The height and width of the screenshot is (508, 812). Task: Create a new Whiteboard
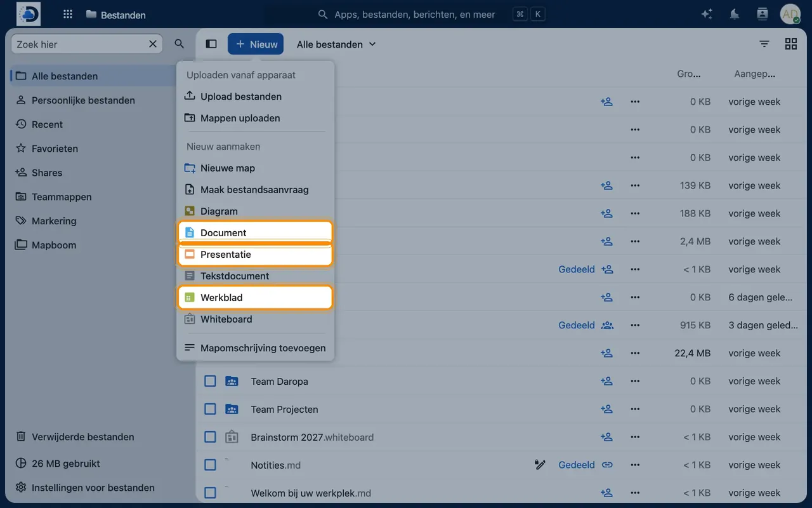255,319
